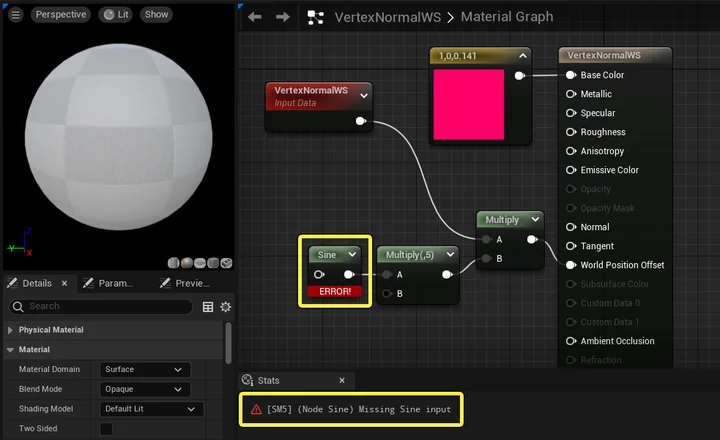Open the Perspective view mode menu
The image size is (720, 440).
coord(61,15)
